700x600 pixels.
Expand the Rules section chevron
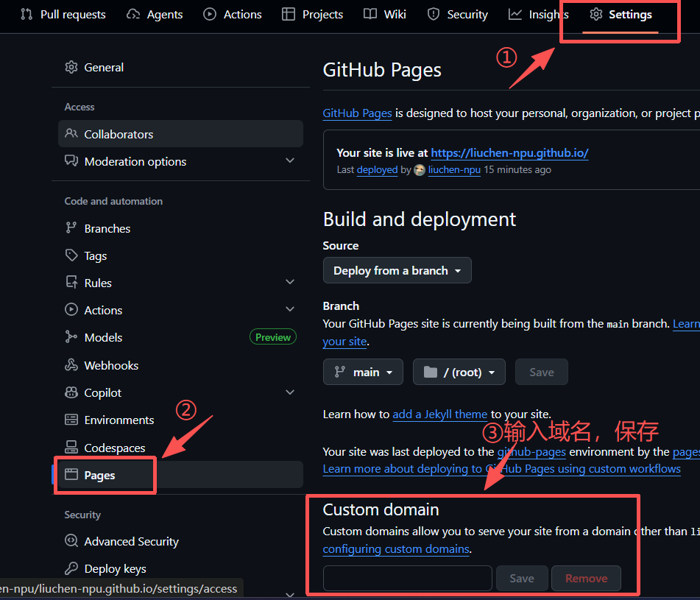click(290, 283)
